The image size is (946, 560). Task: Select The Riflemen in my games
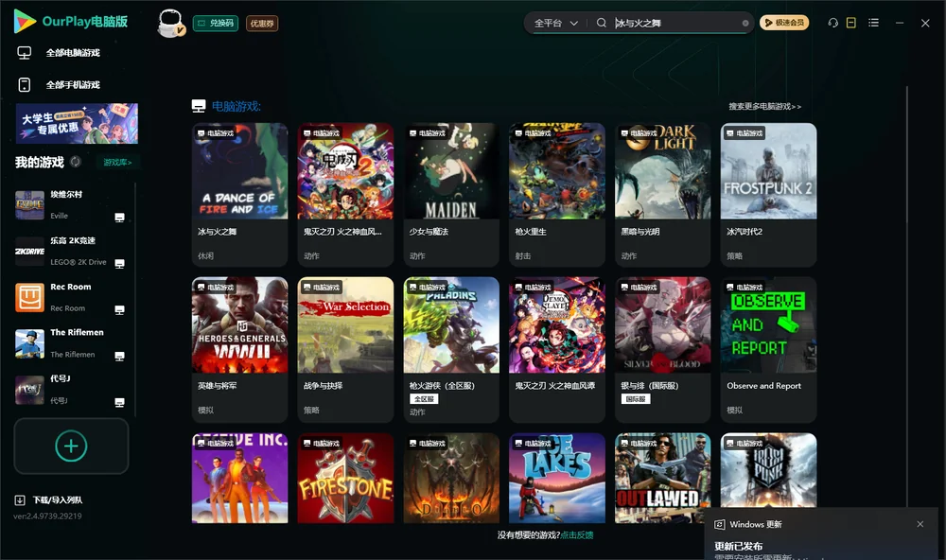pos(71,343)
